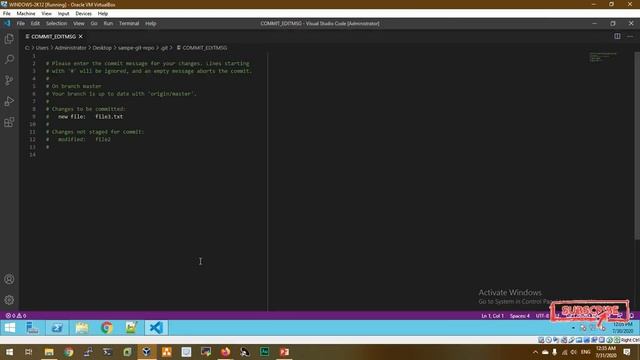Click the editor minimap preview
Screen dimensions: 640x360
click(603, 57)
